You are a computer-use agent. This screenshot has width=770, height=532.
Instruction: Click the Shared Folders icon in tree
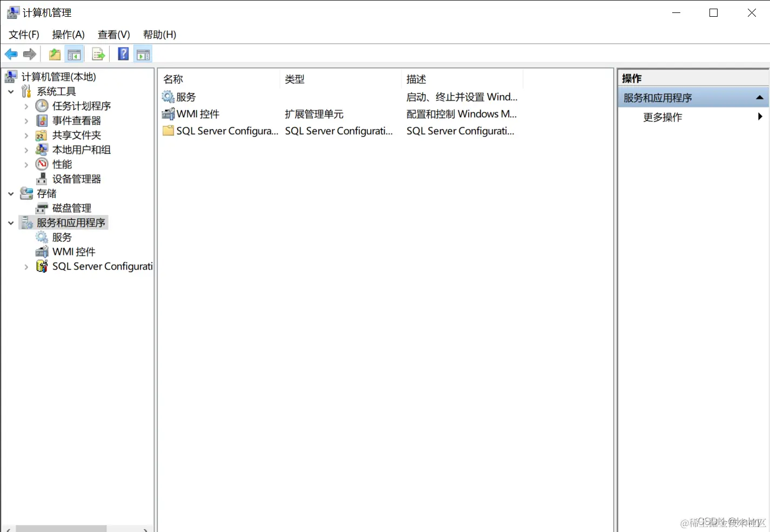tap(42, 135)
